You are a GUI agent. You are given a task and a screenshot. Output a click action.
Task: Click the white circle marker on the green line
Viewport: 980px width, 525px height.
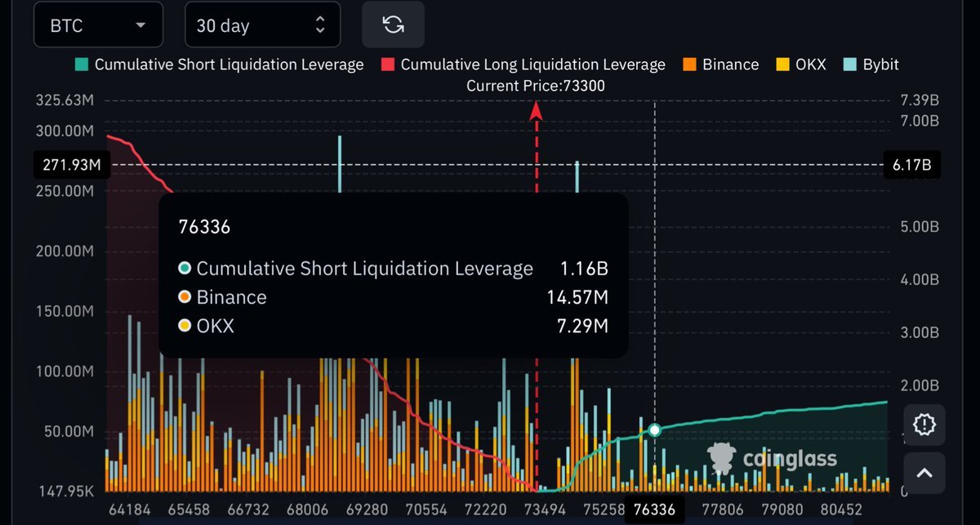[x=654, y=429]
